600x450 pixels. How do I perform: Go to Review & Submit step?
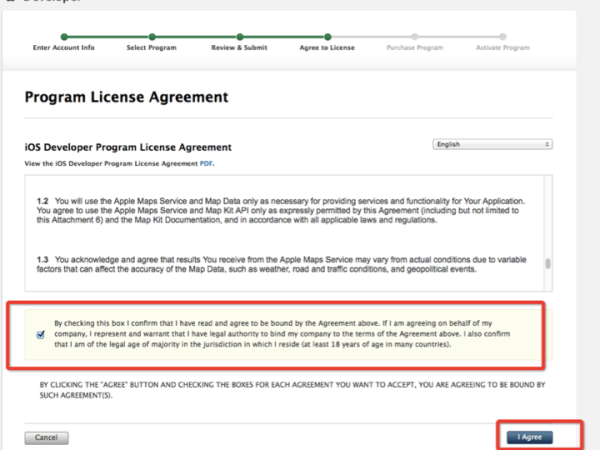click(239, 47)
